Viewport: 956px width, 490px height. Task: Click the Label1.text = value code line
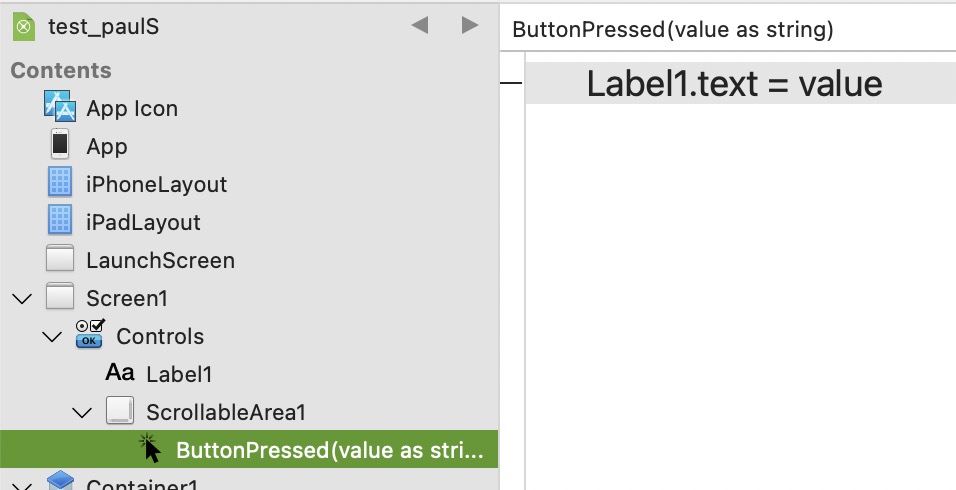pyautogui.click(x=734, y=83)
